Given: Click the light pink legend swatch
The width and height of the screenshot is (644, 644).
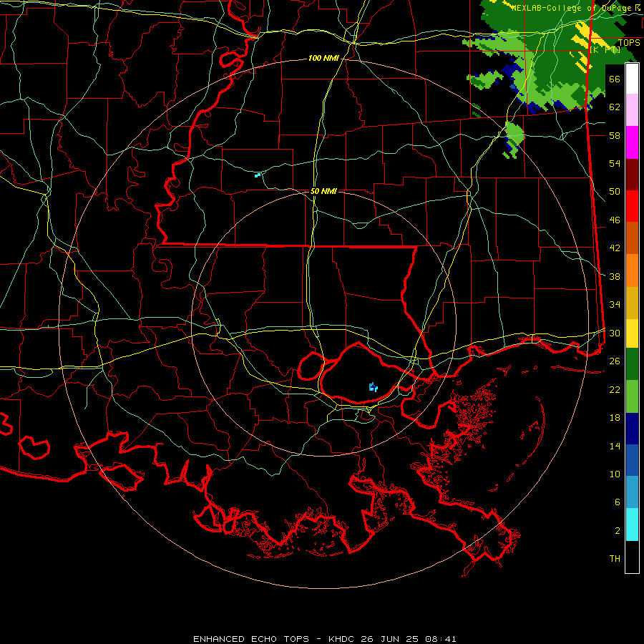Looking at the screenshot, I should (x=632, y=110).
